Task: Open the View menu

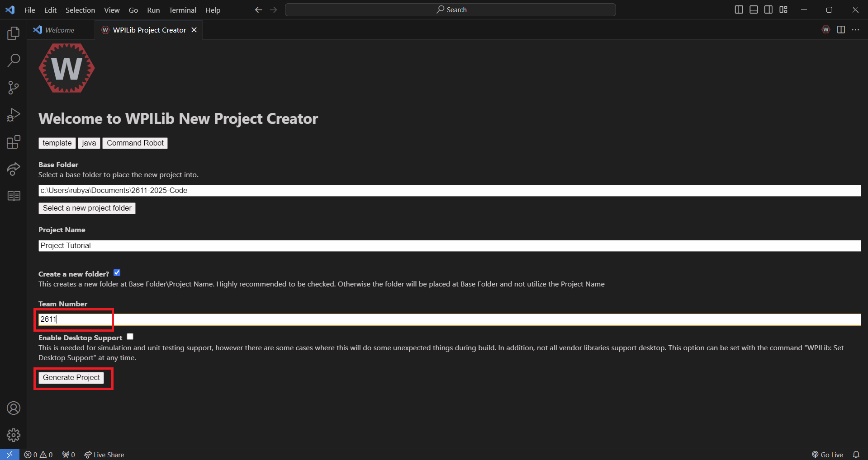Action: pos(112,10)
